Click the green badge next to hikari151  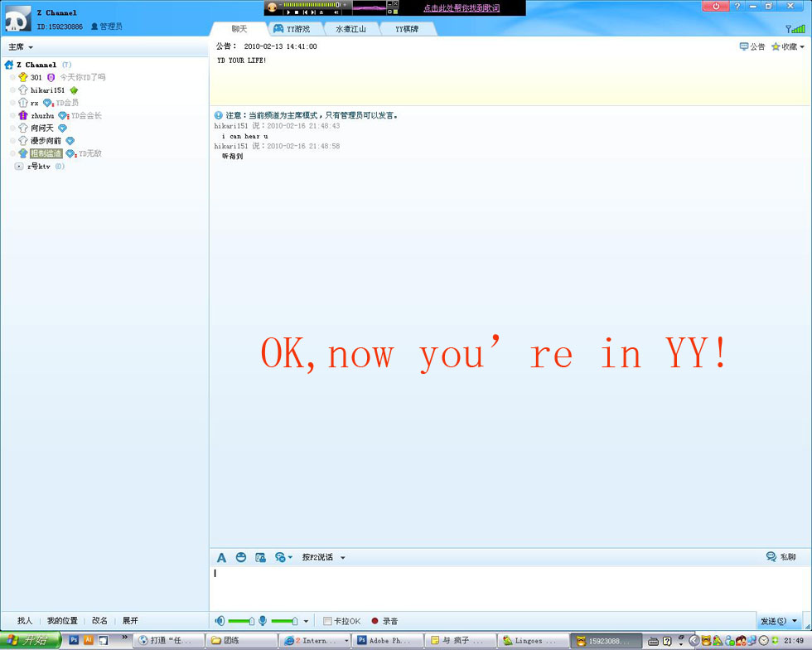pos(74,90)
